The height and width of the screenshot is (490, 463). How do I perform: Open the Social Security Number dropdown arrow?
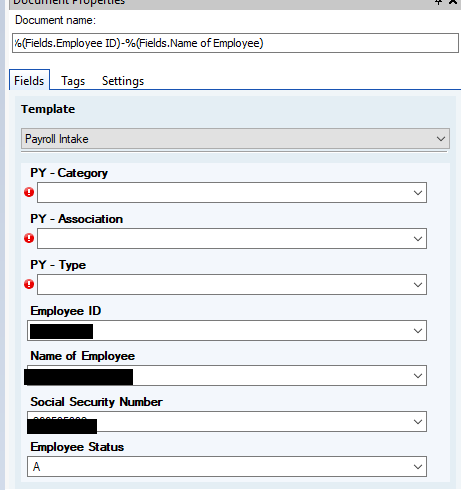click(x=418, y=422)
